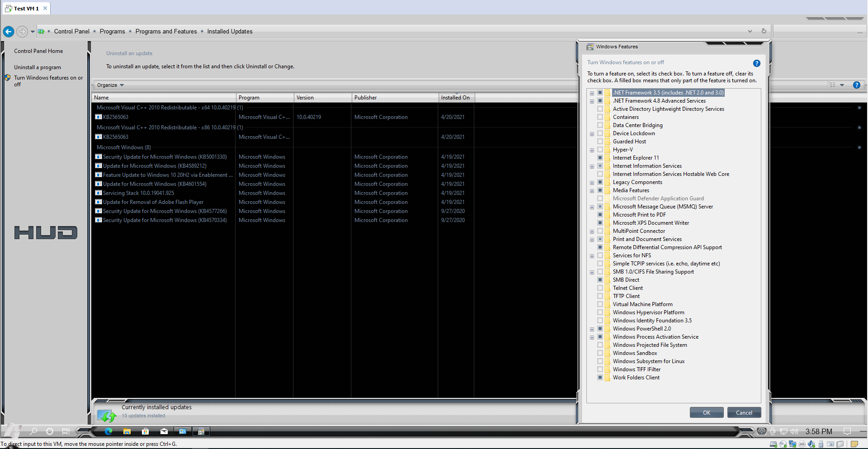Uncheck Work Folders Client feature

coord(600,378)
